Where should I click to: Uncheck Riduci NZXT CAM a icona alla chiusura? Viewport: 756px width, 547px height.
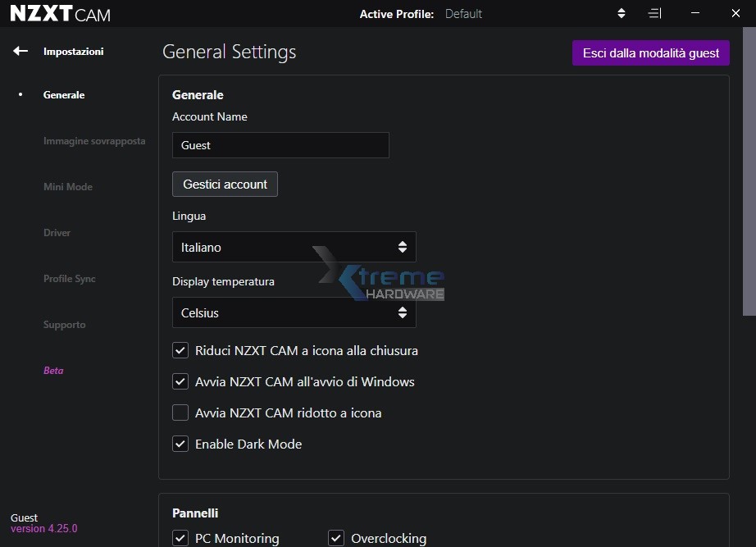180,350
